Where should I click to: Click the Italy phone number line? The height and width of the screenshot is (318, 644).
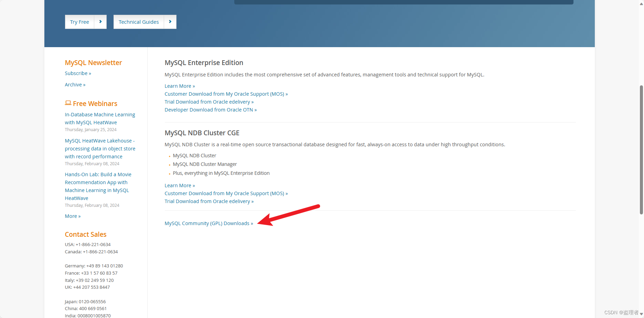[x=89, y=280]
